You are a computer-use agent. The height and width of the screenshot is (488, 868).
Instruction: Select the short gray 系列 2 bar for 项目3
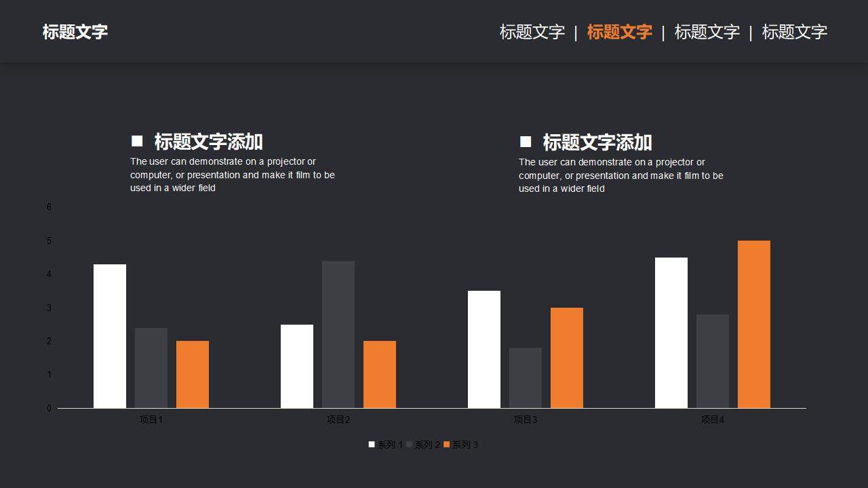pyautogui.click(x=526, y=378)
